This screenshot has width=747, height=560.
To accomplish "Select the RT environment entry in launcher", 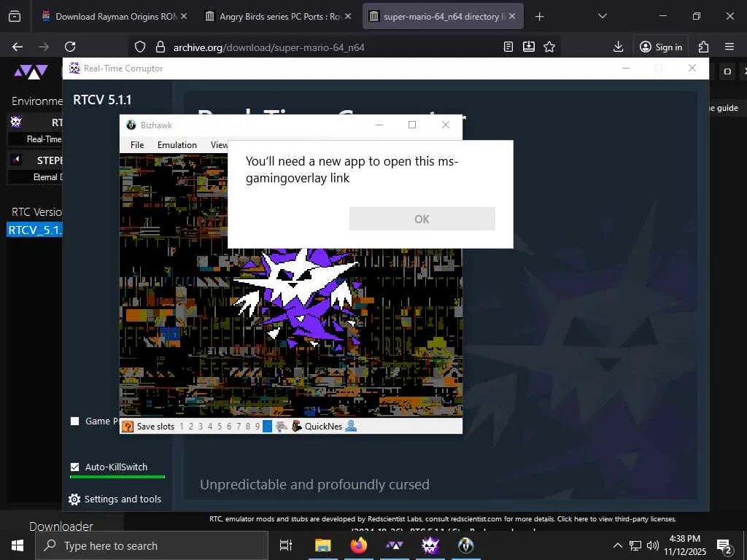I will point(35,122).
